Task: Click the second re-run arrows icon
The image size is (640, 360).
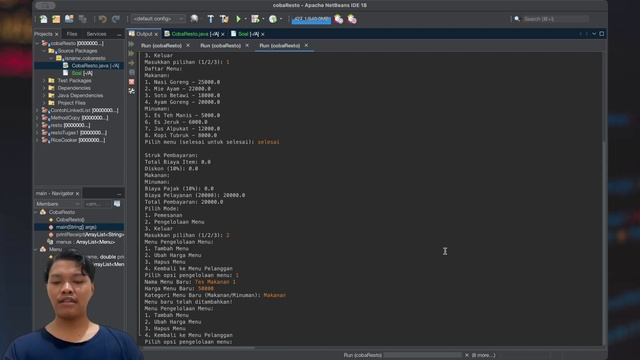Action: [131, 53]
